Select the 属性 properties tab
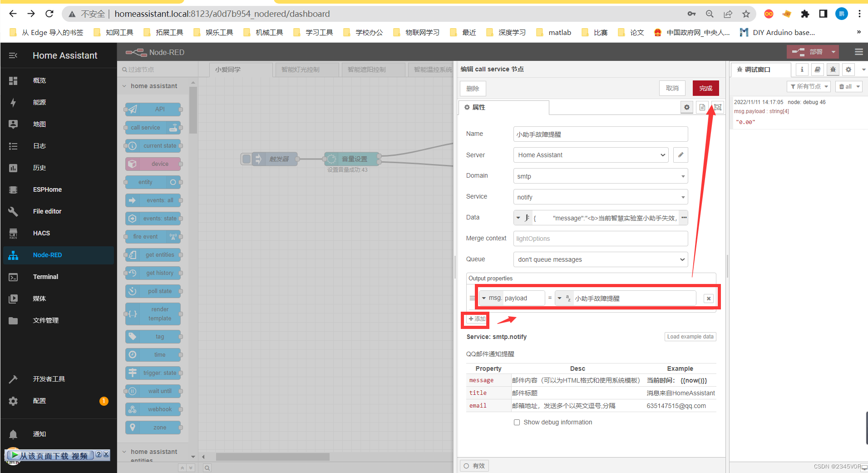Viewport: 868px width, 473px height. pos(503,107)
